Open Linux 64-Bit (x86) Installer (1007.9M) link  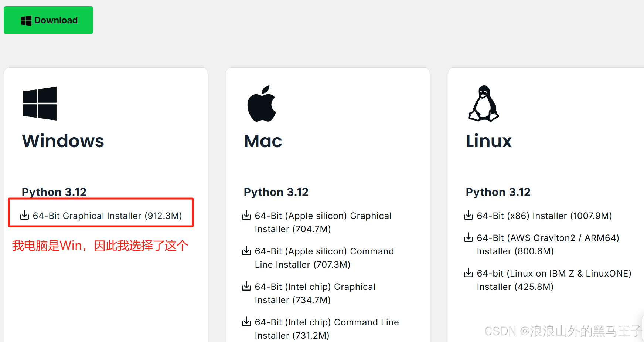(x=544, y=216)
